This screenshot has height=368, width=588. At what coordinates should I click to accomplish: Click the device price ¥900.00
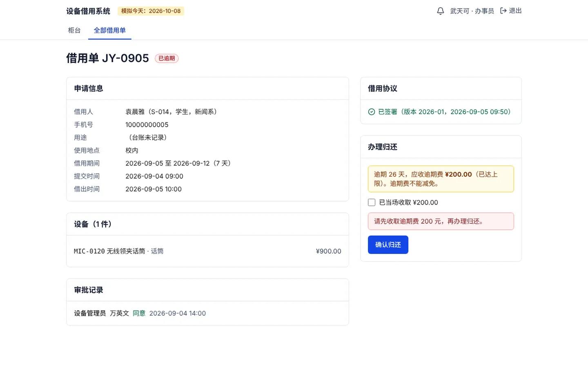pyautogui.click(x=328, y=251)
